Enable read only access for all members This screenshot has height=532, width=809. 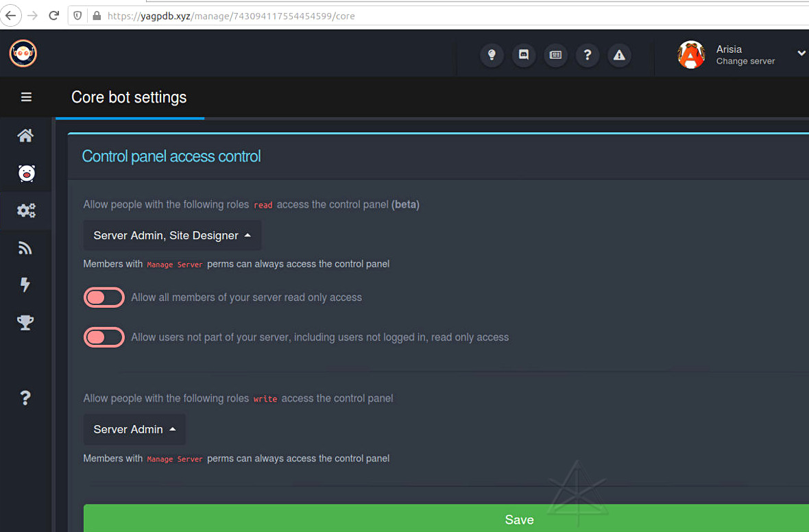click(x=104, y=298)
